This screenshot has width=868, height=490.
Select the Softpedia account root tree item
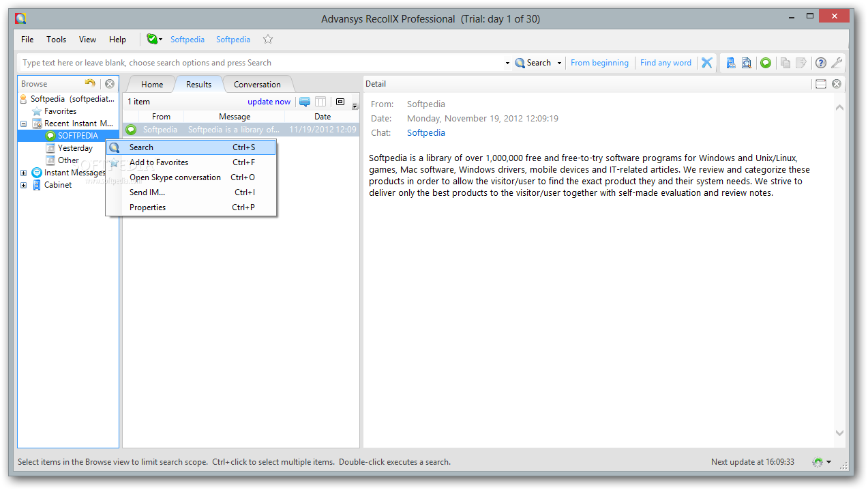click(x=72, y=99)
